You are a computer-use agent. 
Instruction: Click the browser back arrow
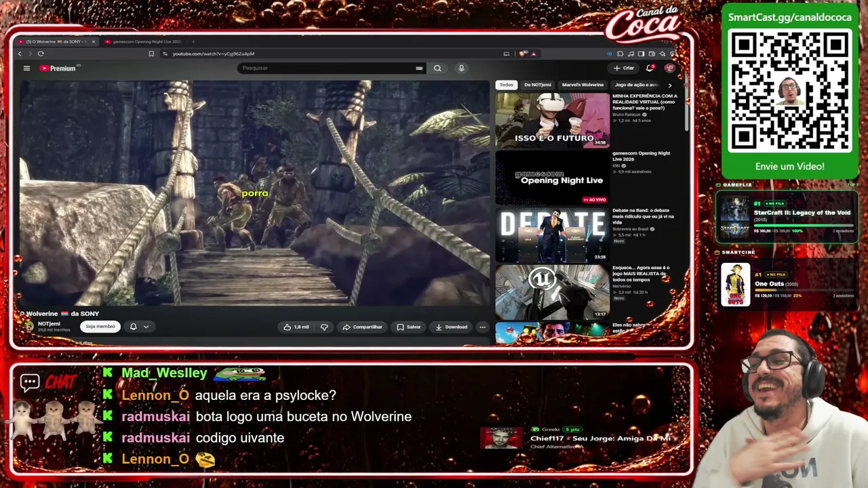pyautogui.click(x=20, y=54)
